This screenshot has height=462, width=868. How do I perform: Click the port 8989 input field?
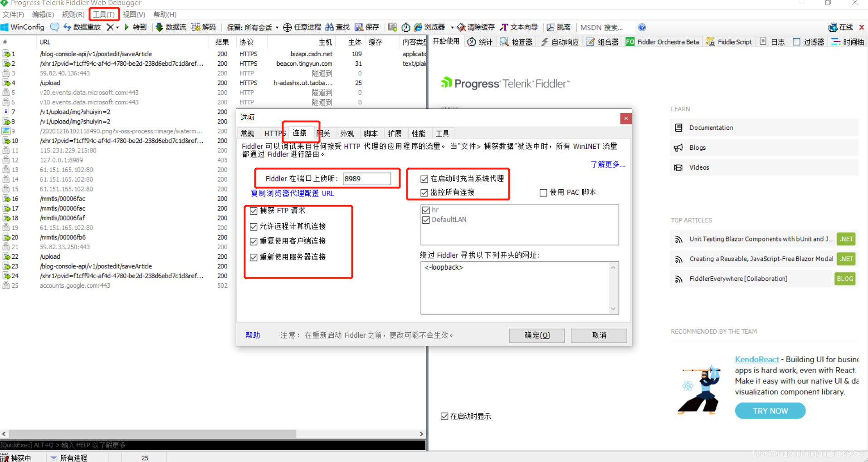[x=366, y=179]
